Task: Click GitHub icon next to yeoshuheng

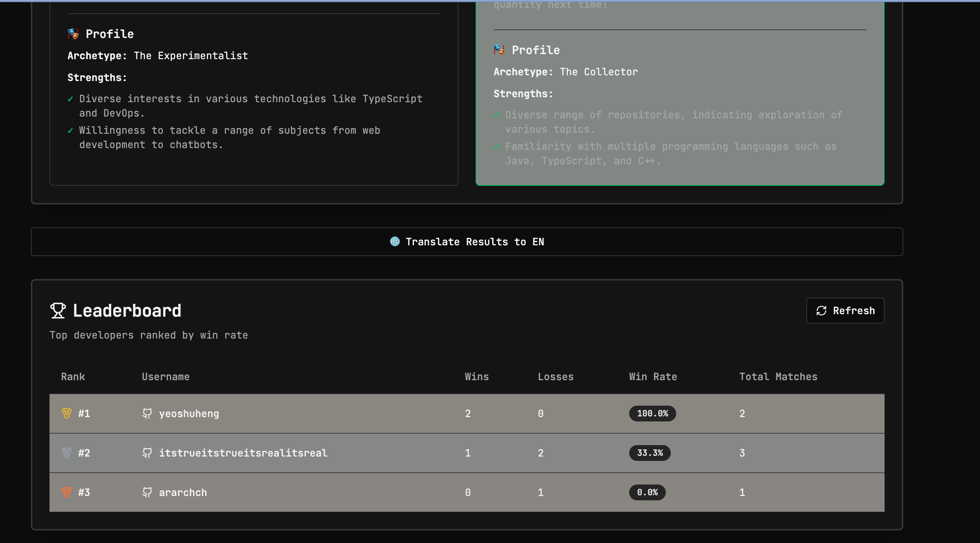Action: 147,413
